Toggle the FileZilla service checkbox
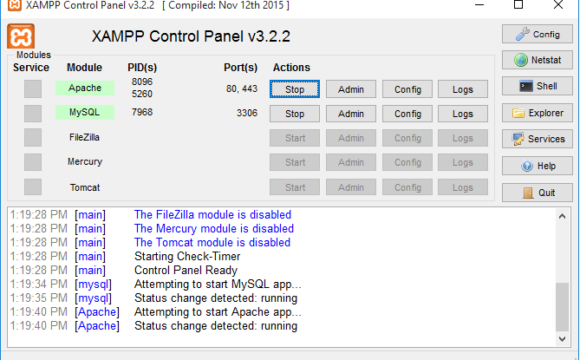Screen dimensions: 580x360 click(33, 137)
